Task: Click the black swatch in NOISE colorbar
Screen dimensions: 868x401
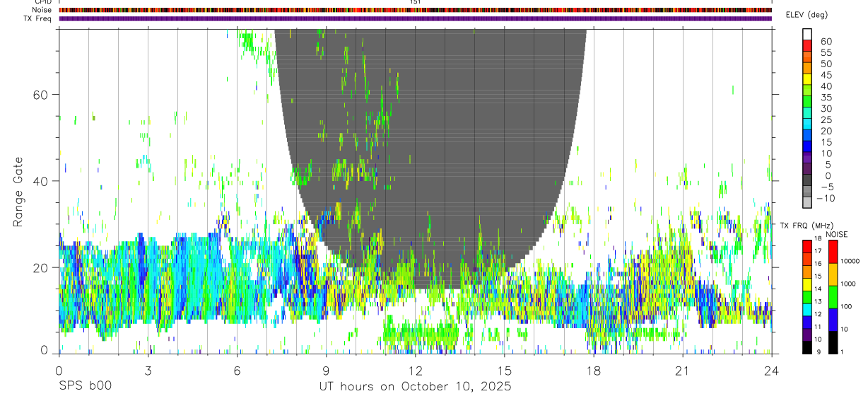Action: click(x=833, y=342)
